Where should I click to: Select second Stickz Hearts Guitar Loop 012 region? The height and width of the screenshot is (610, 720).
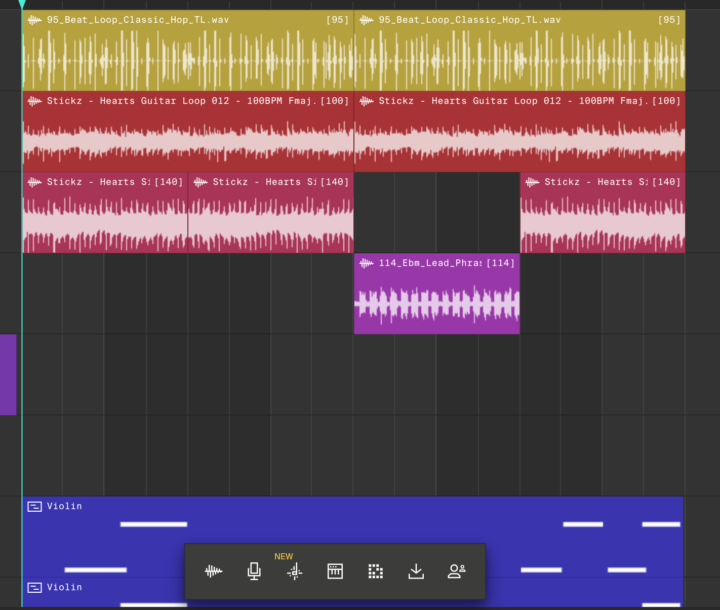pyautogui.click(x=520, y=132)
